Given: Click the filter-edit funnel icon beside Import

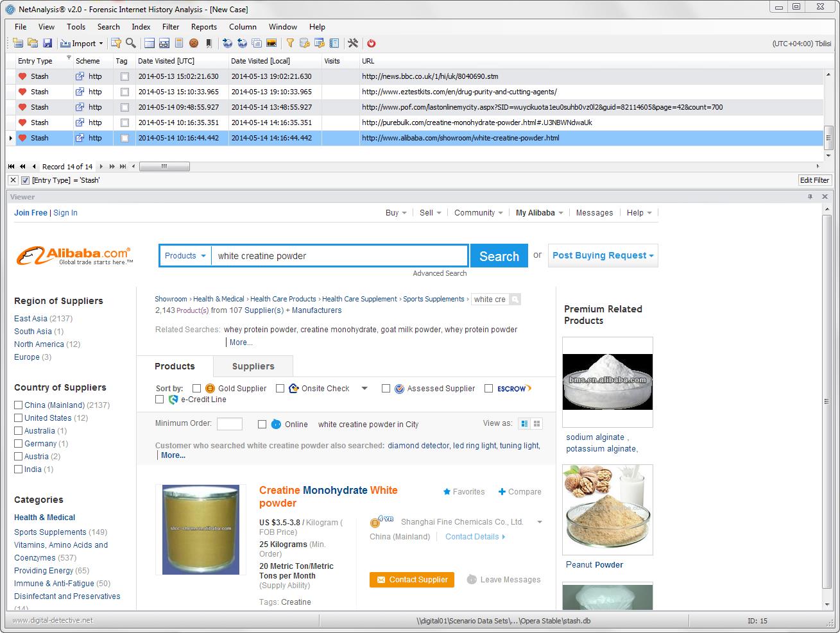Looking at the screenshot, I should coord(116,43).
